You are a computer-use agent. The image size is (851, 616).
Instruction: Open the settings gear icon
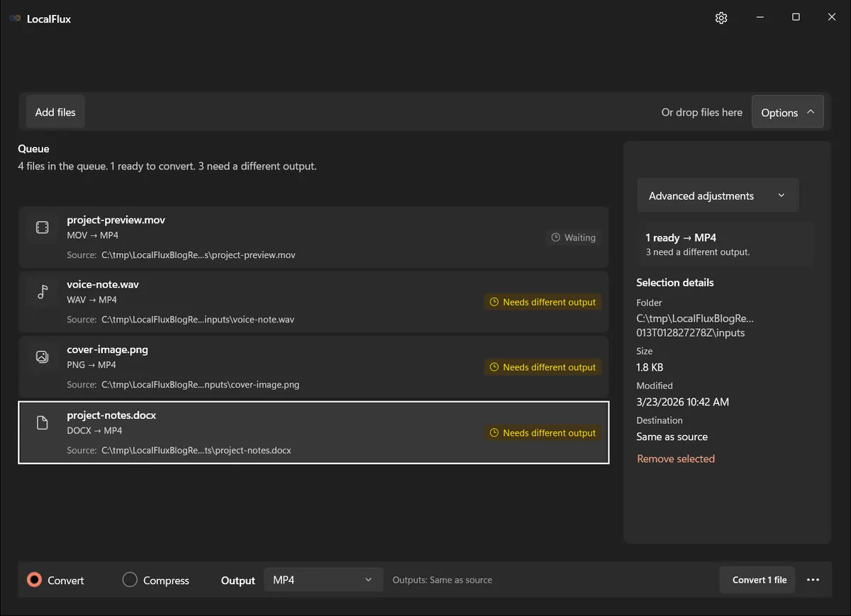click(x=721, y=18)
